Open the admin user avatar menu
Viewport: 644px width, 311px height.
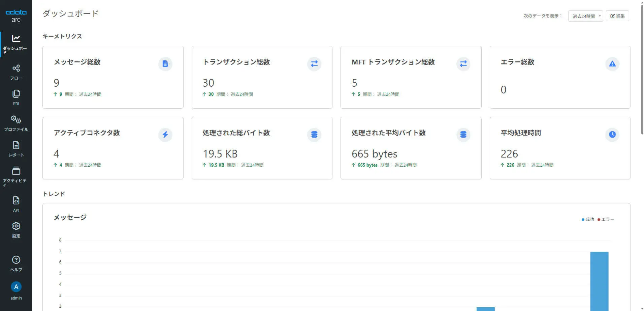tap(16, 287)
